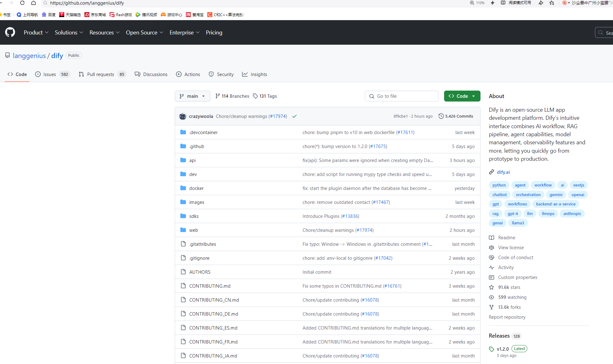Click the GitHub Octocat logo

click(10, 32)
